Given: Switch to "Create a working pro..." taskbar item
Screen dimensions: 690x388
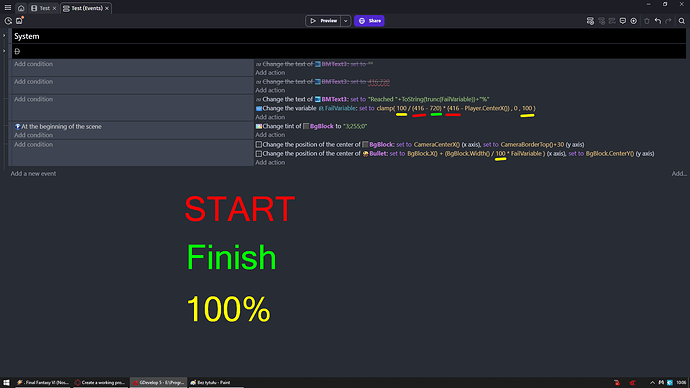Looking at the screenshot, I should click(x=100, y=383).
